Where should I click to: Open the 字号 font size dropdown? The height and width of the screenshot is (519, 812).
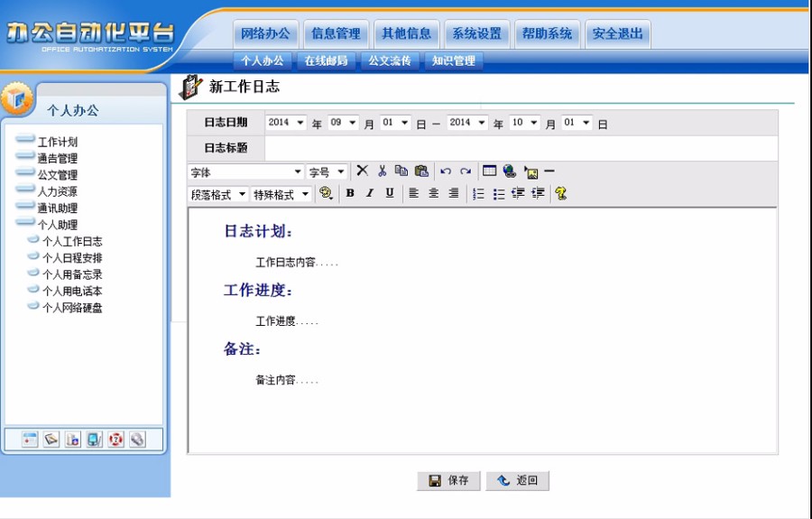327,171
